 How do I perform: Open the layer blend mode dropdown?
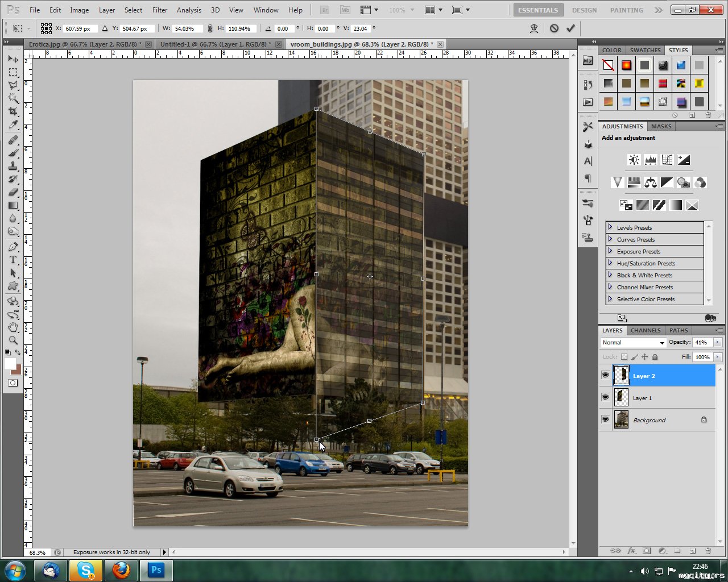[x=633, y=343]
